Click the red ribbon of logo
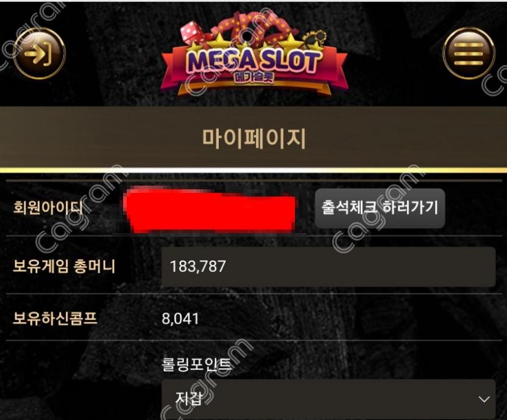Viewport: 507px width, 420px height. [x=254, y=69]
